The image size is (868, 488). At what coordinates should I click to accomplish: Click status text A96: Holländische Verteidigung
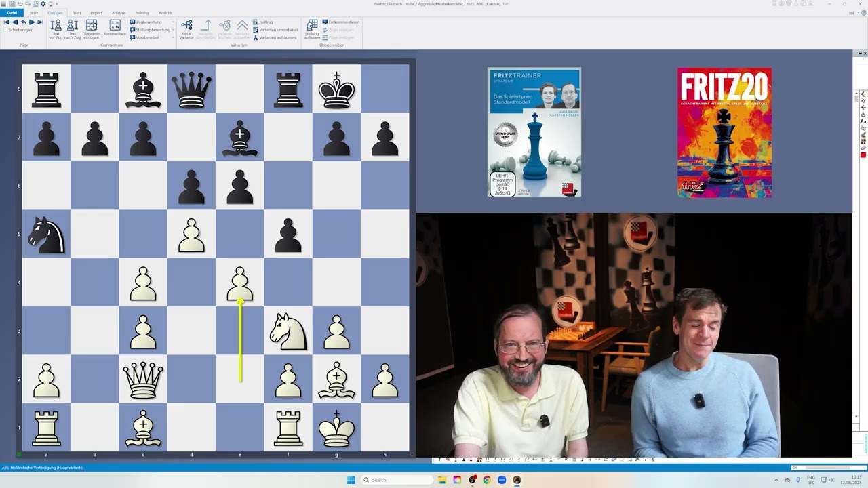(43, 468)
